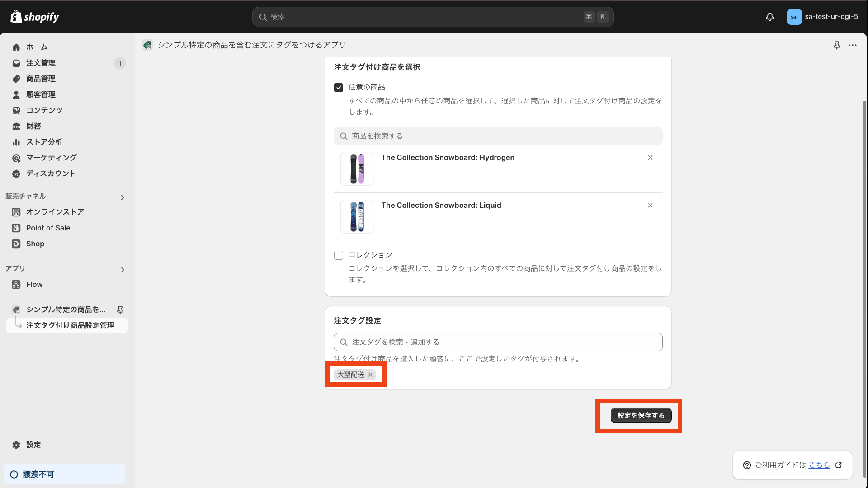Open the Flow app
868x488 pixels.
(x=33, y=284)
